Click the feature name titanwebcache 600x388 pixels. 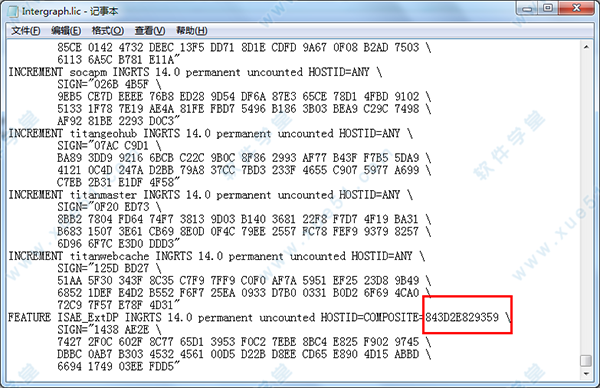[109, 256]
